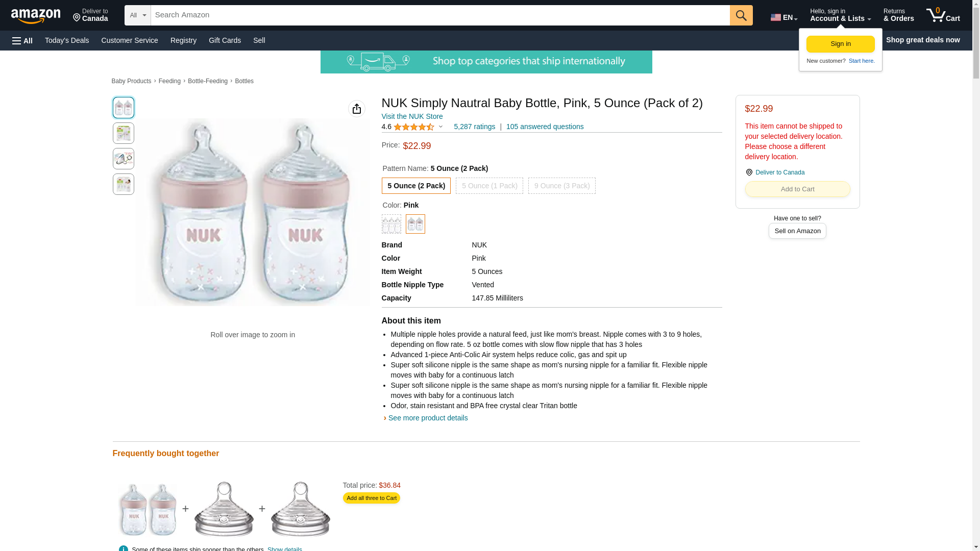Click the search magnifier button
The height and width of the screenshot is (551, 980).
point(741,15)
